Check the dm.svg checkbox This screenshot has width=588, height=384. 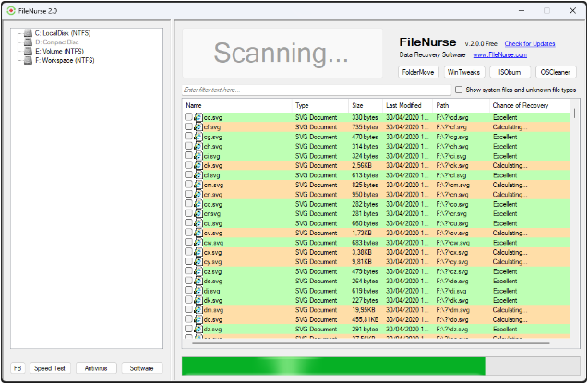tap(188, 310)
